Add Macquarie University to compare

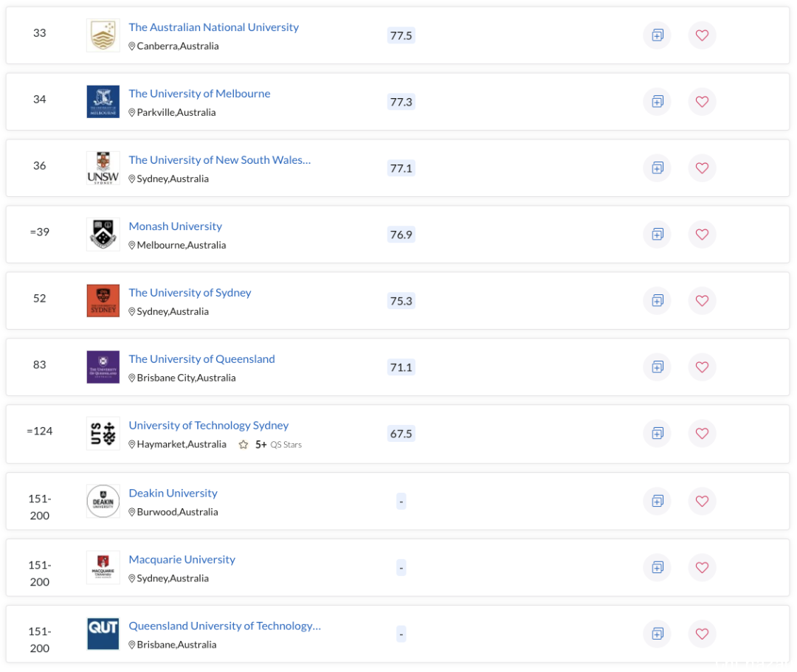[658, 567]
